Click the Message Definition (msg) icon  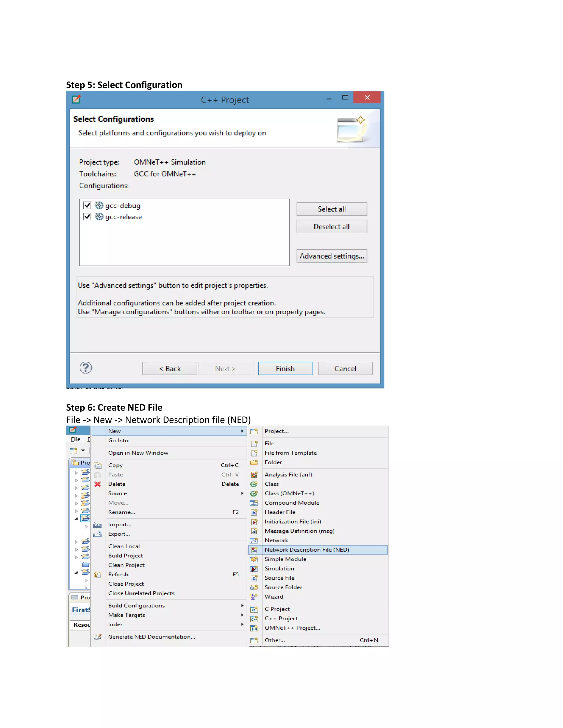[x=254, y=531]
